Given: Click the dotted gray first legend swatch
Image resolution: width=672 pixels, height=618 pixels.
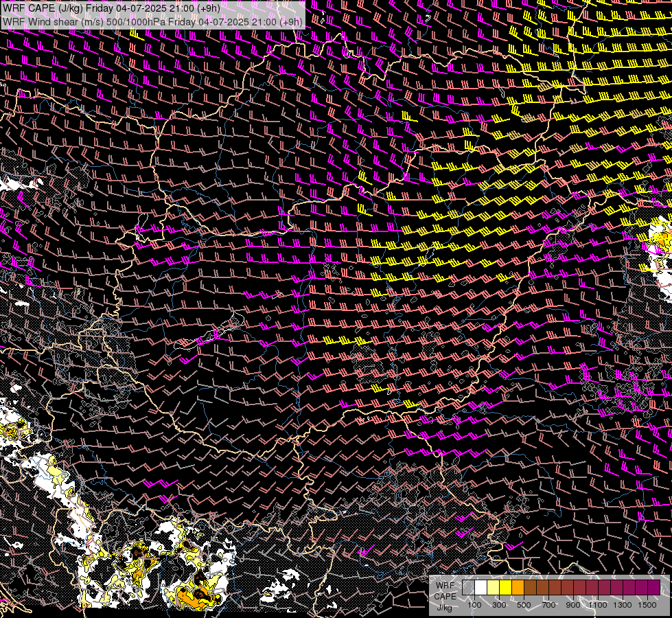Looking at the screenshot, I should click(468, 587).
